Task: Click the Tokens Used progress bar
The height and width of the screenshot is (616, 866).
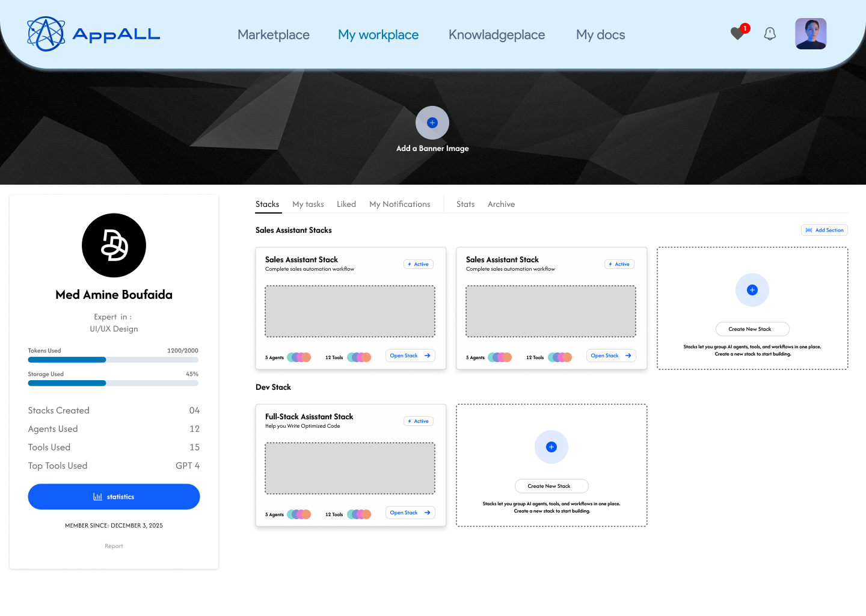Action: 113,360
